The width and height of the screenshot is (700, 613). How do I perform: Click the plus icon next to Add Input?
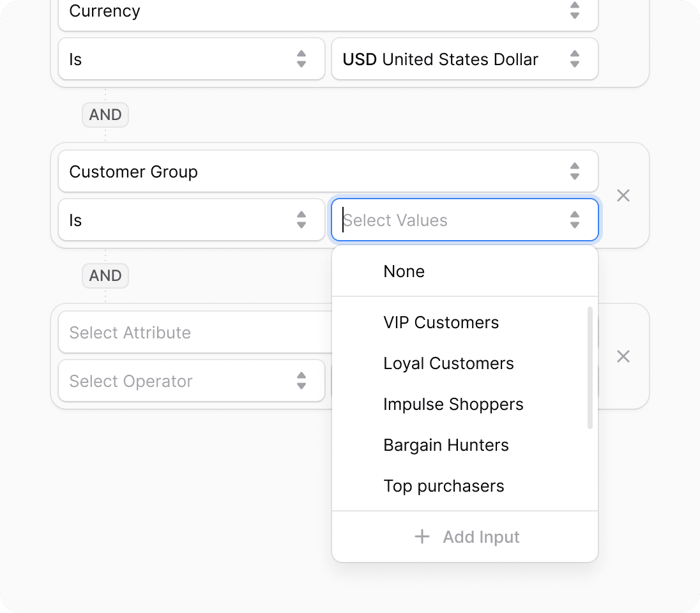pyautogui.click(x=422, y=537)
